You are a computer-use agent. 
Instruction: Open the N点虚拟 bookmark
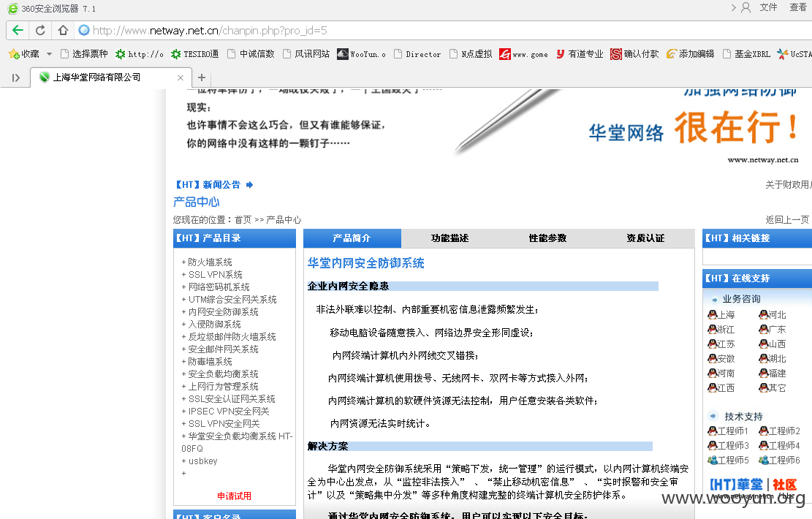(471, 54)
